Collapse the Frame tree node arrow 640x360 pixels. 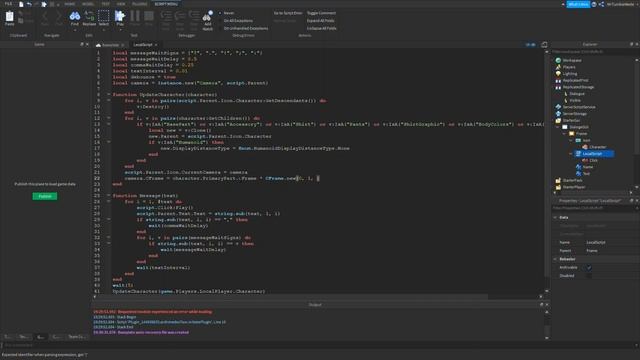564,133
